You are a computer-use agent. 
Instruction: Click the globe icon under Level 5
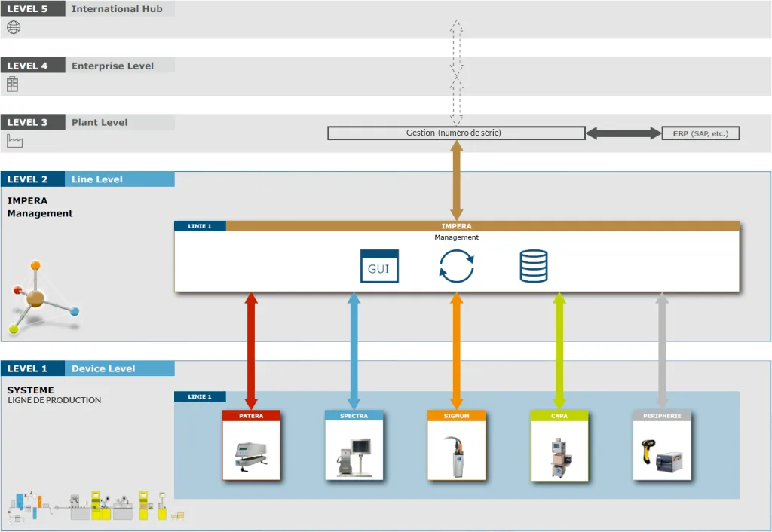coord(14,28)
